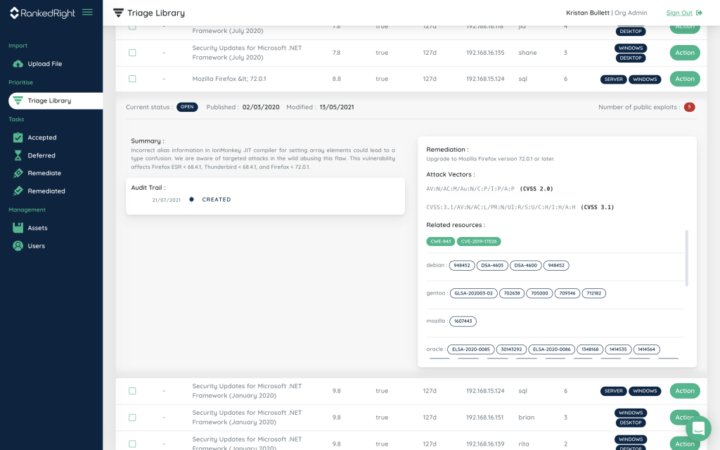
Task: Select the Mozilla Firefox row checkbox
Action: (132, 79)
